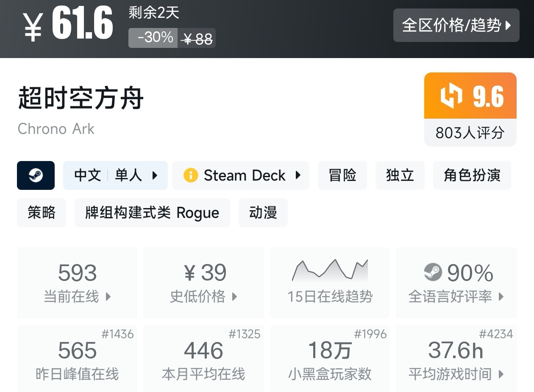Select the 角色扮演 genre tag
534x392 pixels.
tap(472, 175)
